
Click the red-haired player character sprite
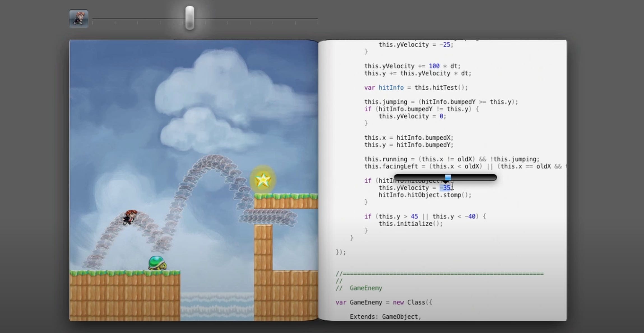click(129, 217)
